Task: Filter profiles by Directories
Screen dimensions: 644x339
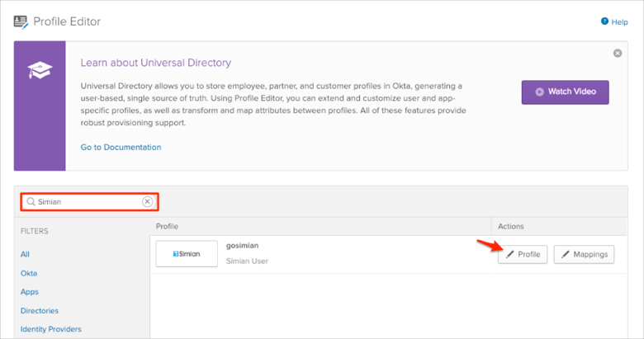Action: point(40,311)
